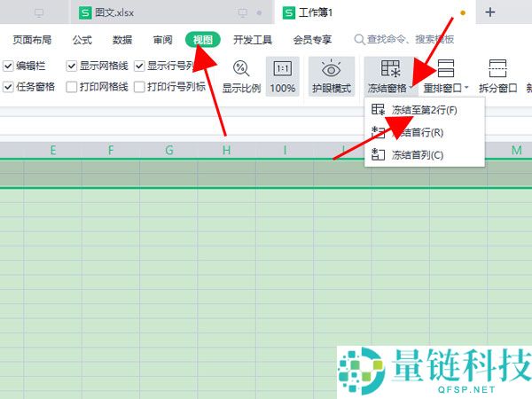Select column H header
The height and width of the screenshot is (399, 532).
(x=226, y=151)
